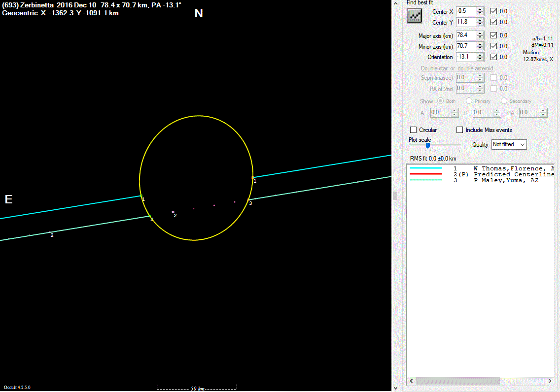Click the 50 km scale bar
Viewport: 560px width, 392px height.
point(197,388)
